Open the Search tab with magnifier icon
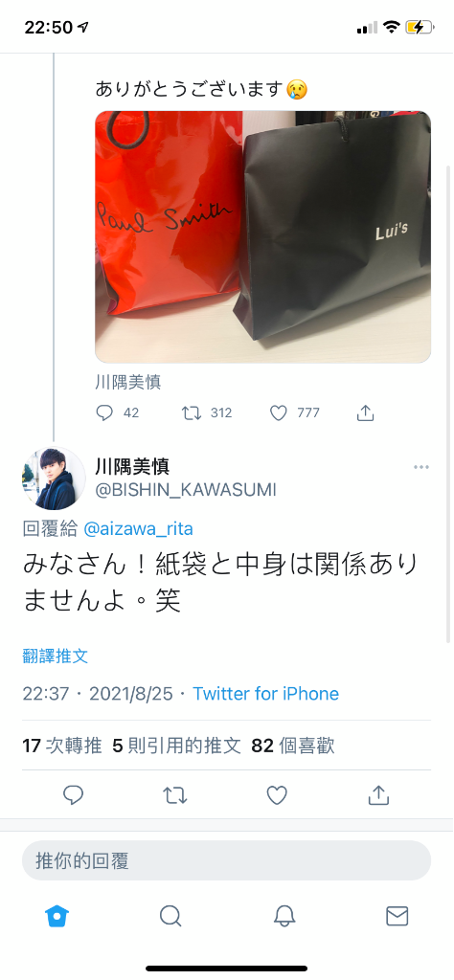 tap(170, 916)
